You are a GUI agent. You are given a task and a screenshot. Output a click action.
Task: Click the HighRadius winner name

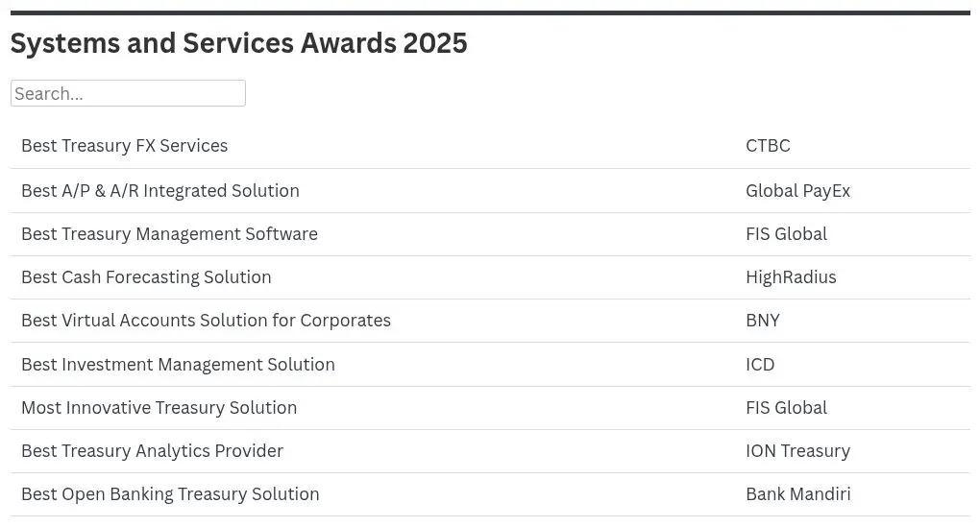tap(791, 277)
